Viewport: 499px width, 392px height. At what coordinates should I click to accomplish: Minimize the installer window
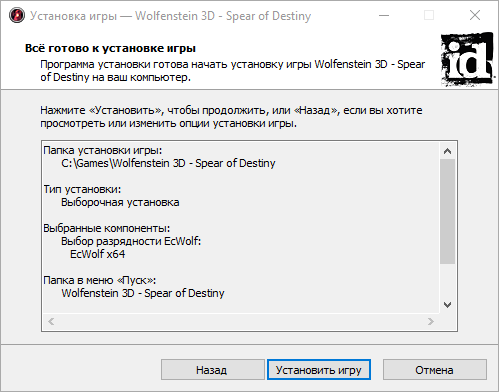coord(384,15)
